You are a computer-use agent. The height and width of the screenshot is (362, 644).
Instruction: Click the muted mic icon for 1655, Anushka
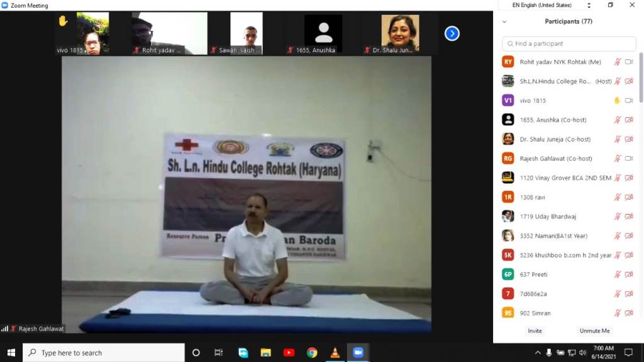(x=617, y=120)
